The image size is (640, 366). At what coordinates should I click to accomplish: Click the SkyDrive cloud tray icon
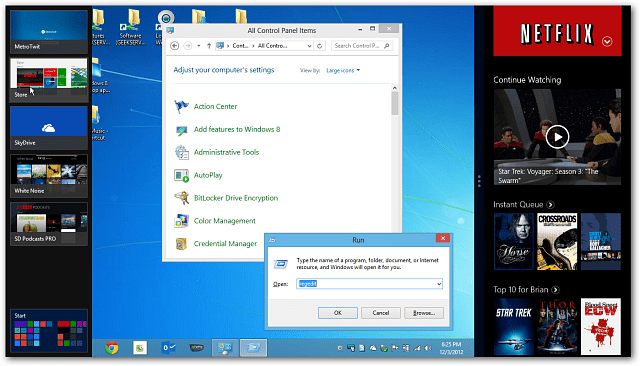point(373,348)
